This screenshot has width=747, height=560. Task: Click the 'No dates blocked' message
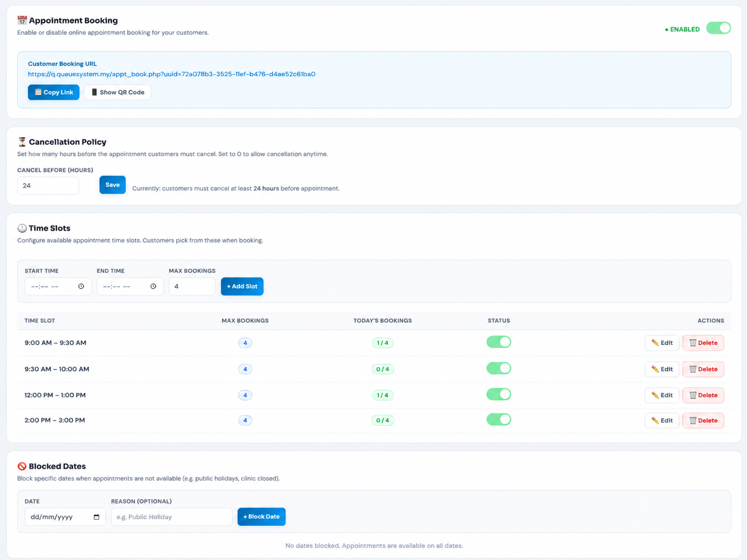[374, 546]
